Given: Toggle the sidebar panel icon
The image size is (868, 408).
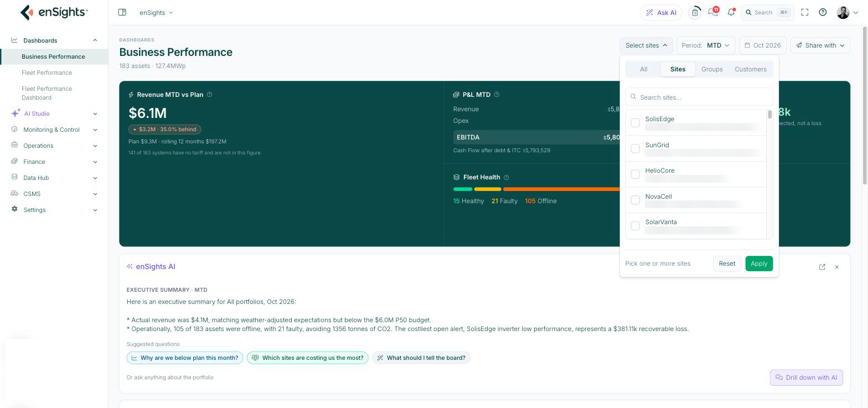Looking at the screenshot, I should point(122,12).
